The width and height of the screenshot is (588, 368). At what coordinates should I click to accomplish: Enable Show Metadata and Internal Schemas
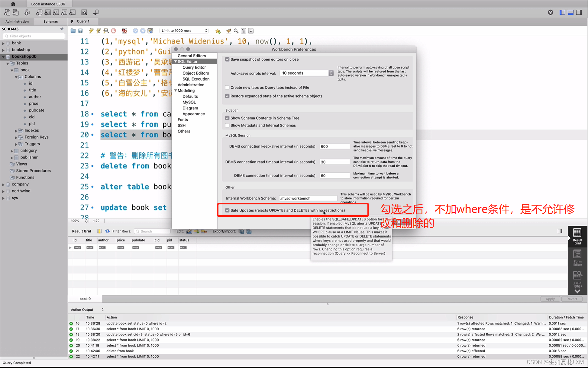pos(227,125)
